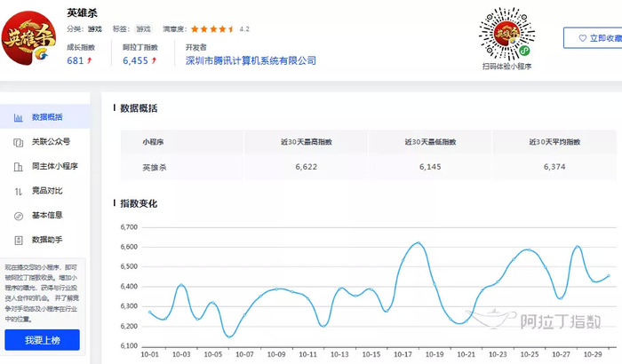Click the growth index value 681

click(x=75, y=60)
